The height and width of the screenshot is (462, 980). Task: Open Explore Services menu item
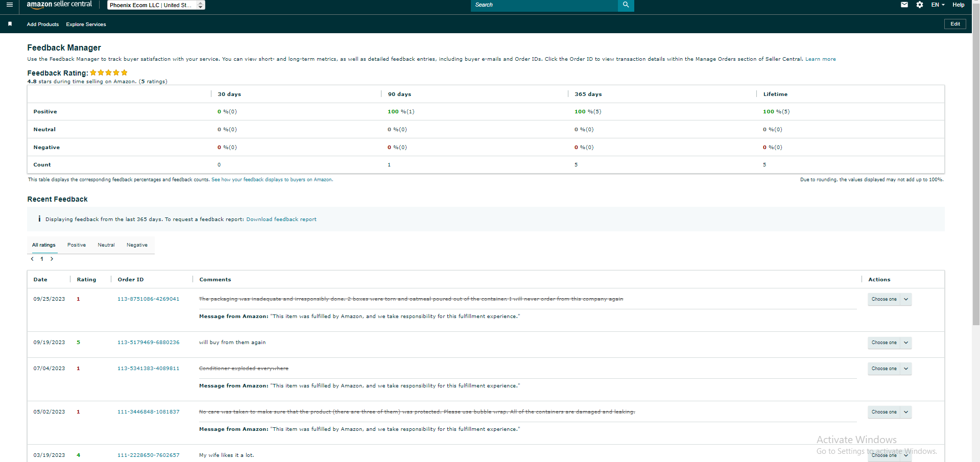tap(86, 25)
